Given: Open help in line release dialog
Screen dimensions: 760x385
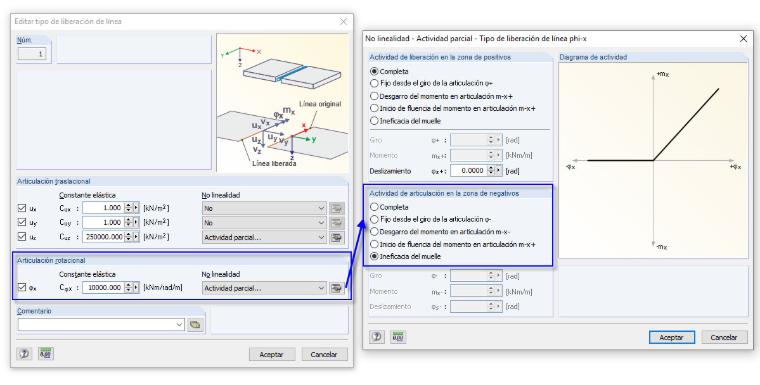Looking at the screenshot, I should pyautogui.click(x=23, y=354).
